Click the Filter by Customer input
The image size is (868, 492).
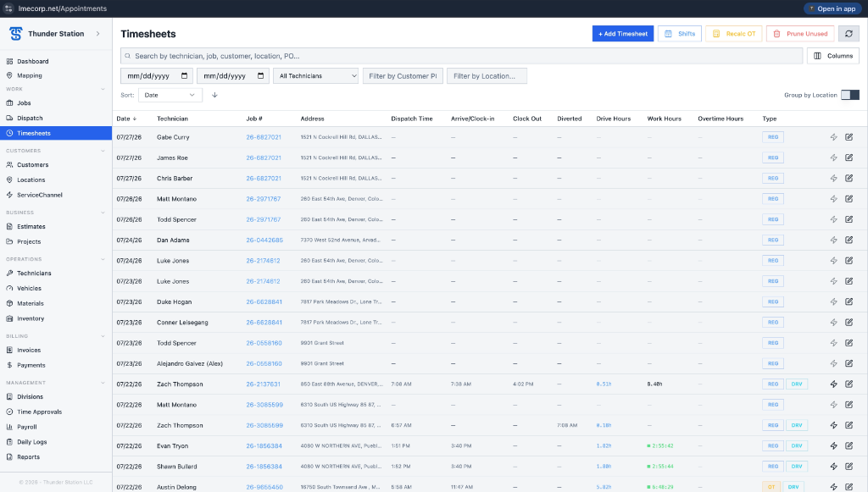[x=403, y=75]
